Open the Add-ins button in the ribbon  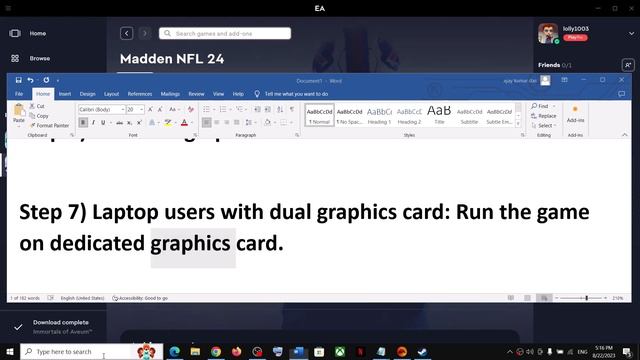tap(575, 114)
